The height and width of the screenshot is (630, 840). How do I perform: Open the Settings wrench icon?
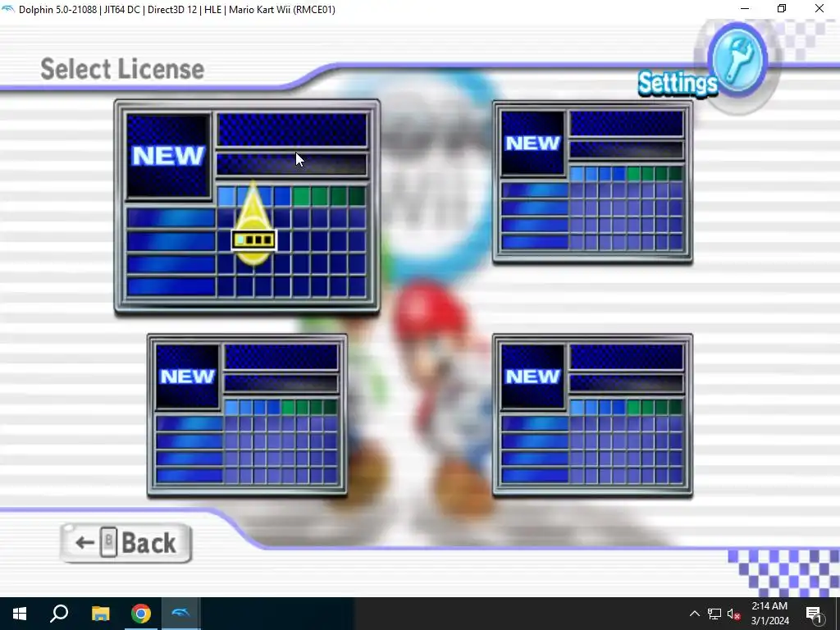click(x=737, y=59)
